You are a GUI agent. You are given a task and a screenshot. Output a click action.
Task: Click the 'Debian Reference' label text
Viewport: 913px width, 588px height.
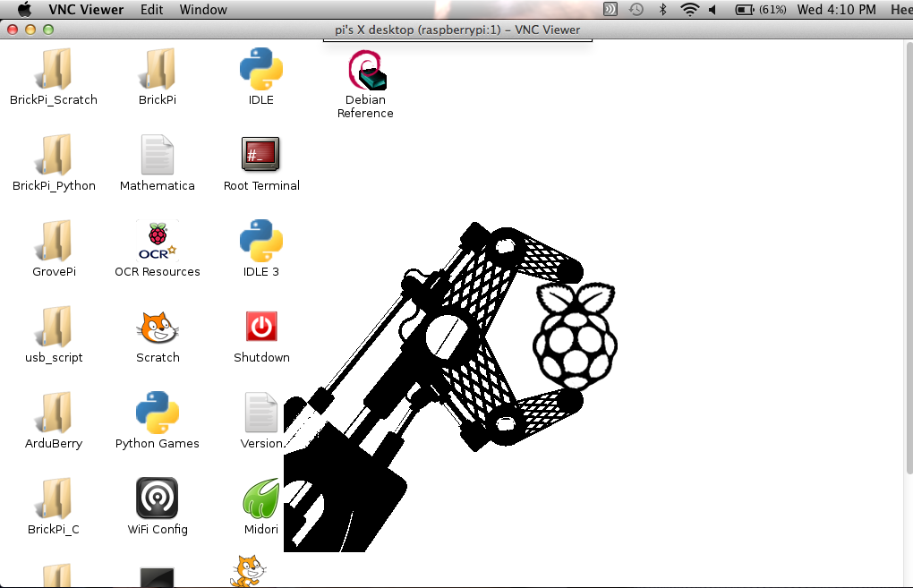click(365, 107)
